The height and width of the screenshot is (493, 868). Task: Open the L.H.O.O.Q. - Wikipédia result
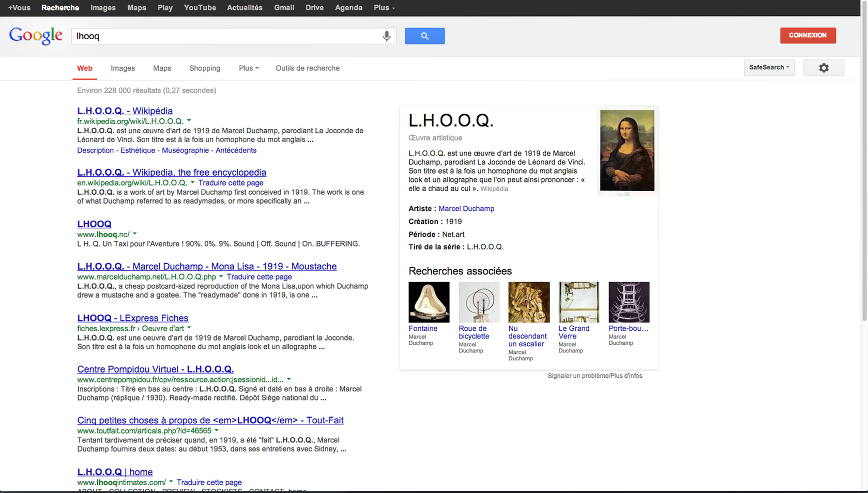(x=125, y=111)
